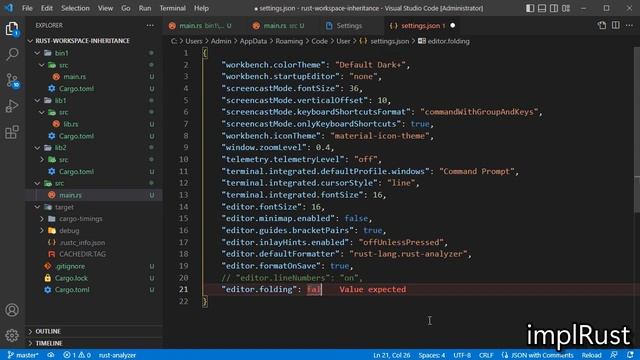Screen dimensions: 640x360
Task: Toggle bottom panel layout icon
Action: 542,8
